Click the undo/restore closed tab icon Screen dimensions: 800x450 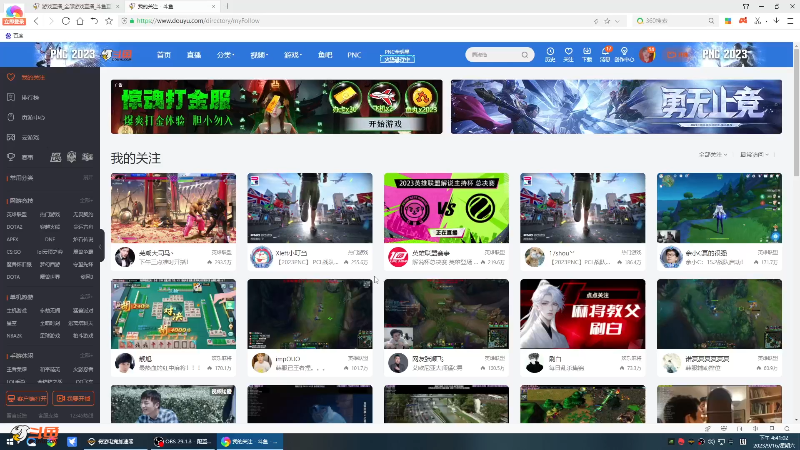coord(94,21)
